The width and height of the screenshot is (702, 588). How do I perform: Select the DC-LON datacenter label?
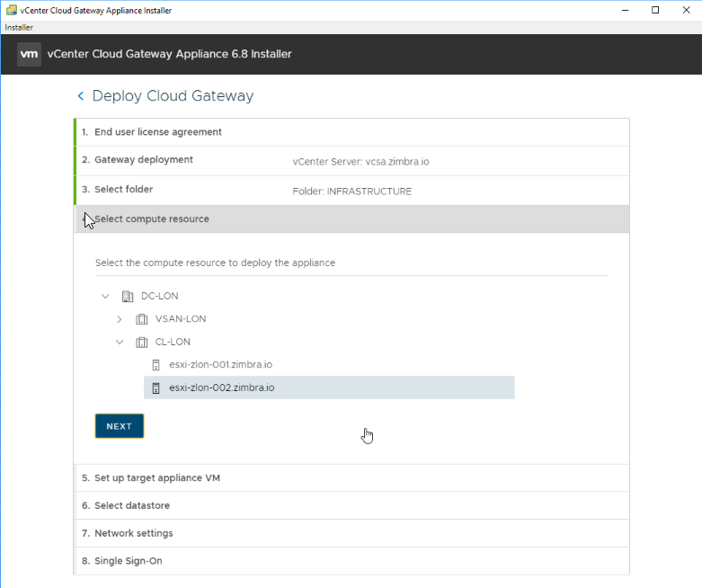159,296
